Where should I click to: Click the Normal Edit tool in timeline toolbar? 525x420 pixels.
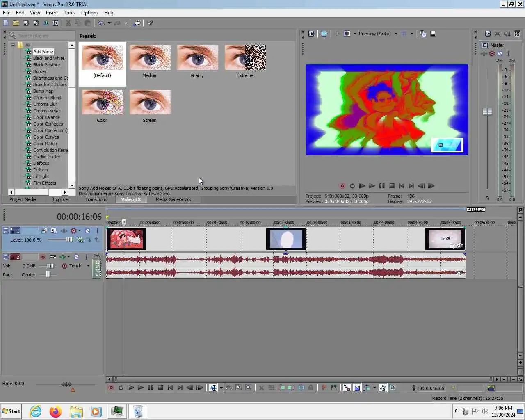pos(213,388)
